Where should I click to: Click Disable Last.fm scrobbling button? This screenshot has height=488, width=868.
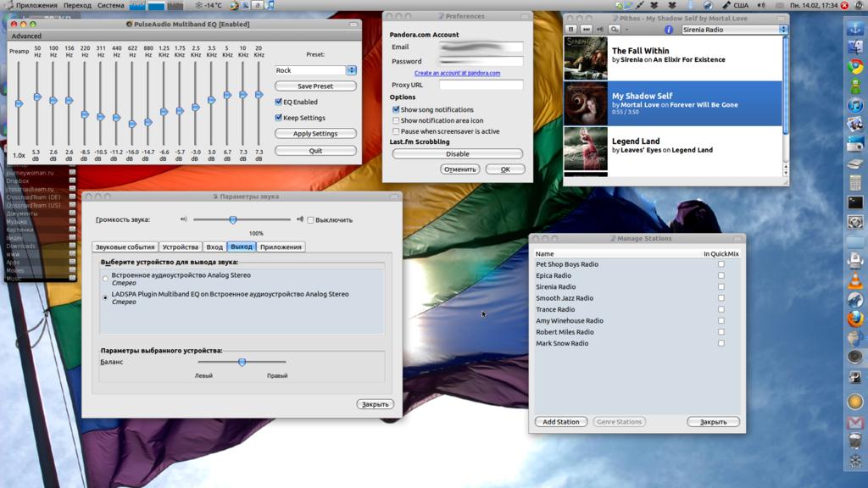(x=457, y=154)
